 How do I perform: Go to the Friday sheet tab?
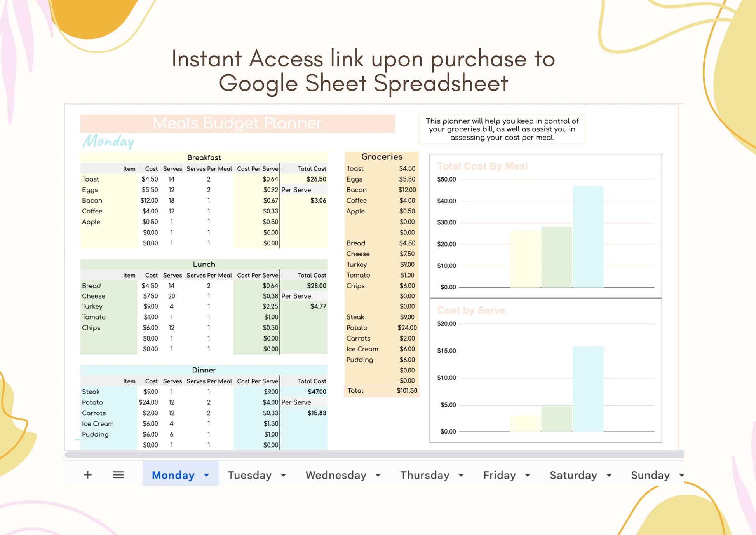click(499, 475)
